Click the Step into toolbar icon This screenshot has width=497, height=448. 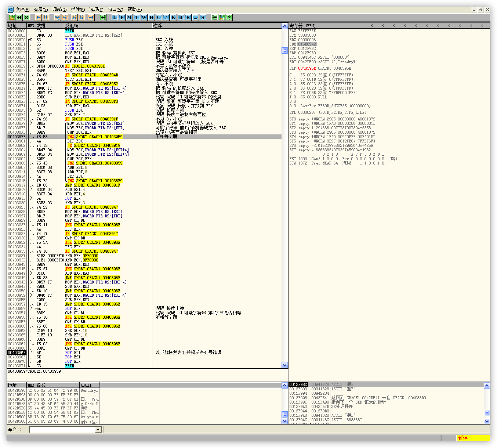[x=57, y=17]
